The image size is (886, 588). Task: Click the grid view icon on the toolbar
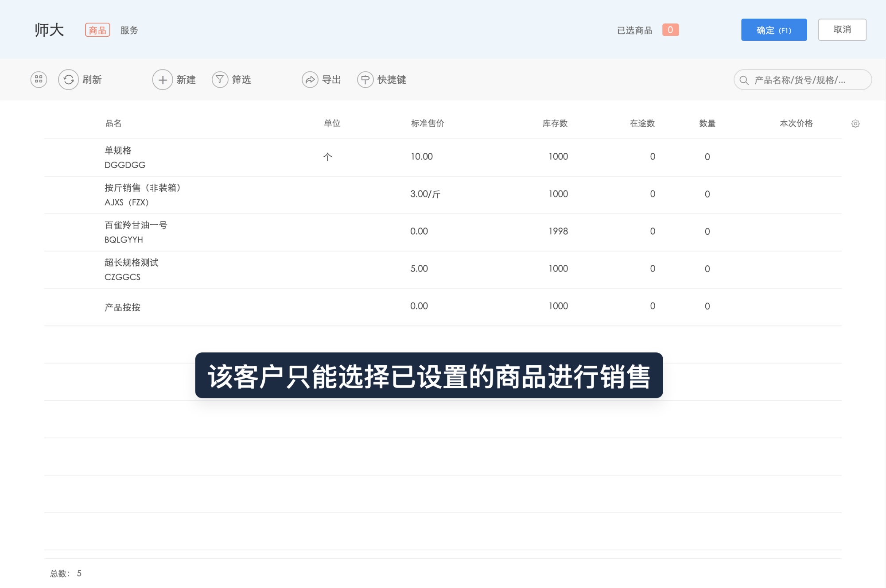38,80
